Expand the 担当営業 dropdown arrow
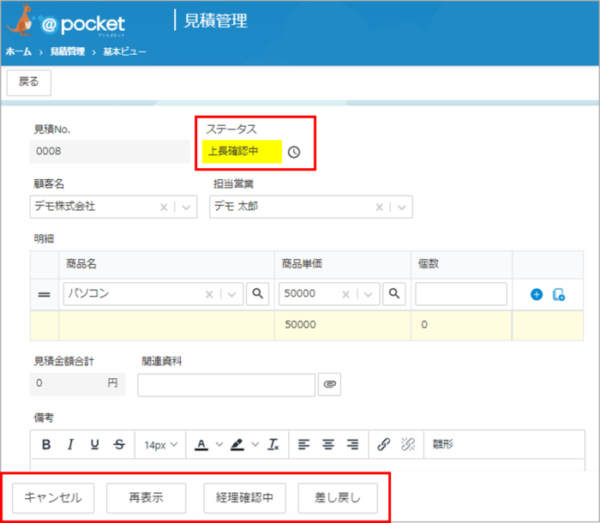The width and height of the screenshot is (600, 523). (x=402, y=208)
